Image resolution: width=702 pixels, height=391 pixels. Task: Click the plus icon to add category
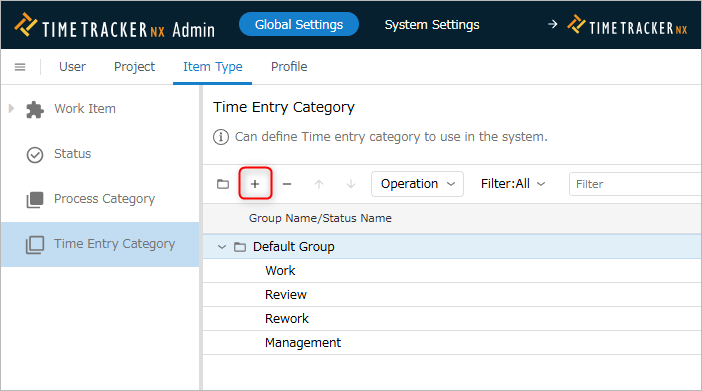pyautogui.click(x=255, y=184)
